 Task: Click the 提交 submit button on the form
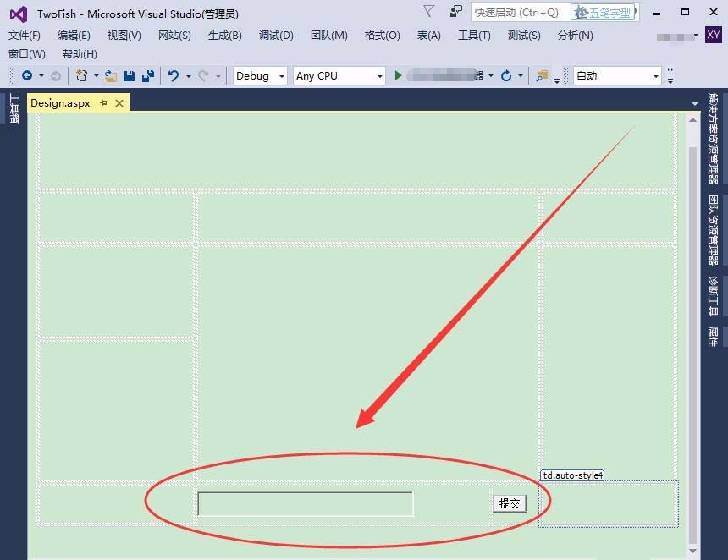coord(509,502)
